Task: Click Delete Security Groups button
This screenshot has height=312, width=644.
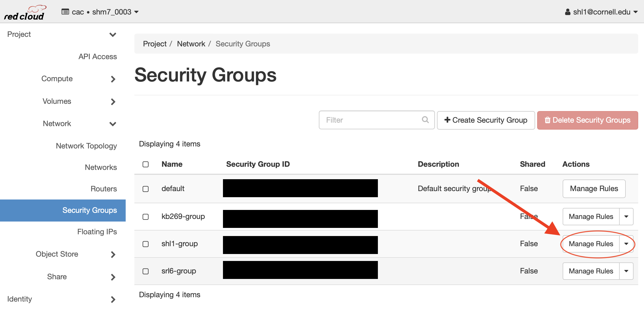Action: click(588, 120)
